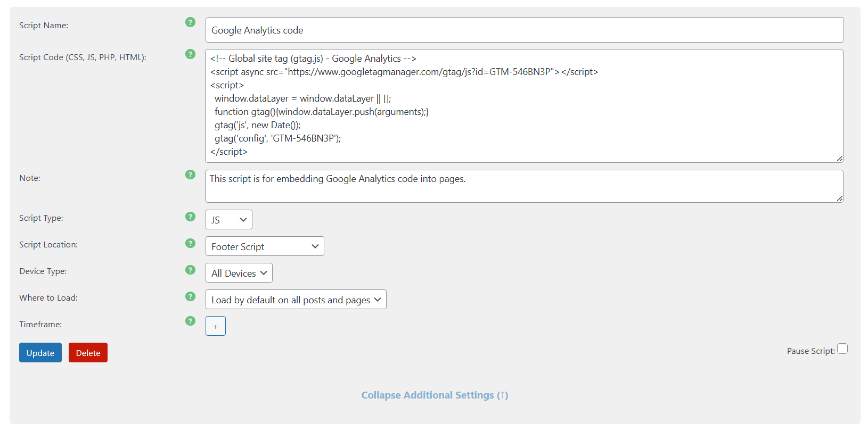Click help icon beside Script Code label
Viewport: 868px width, 431px height.
coord(190,54)
